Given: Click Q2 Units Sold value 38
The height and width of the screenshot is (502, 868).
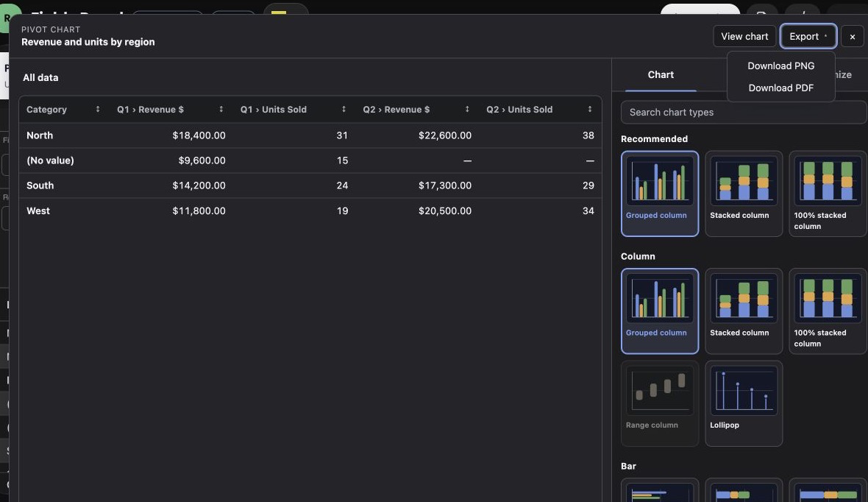Looking at the screenshot, I should [588, 135].
